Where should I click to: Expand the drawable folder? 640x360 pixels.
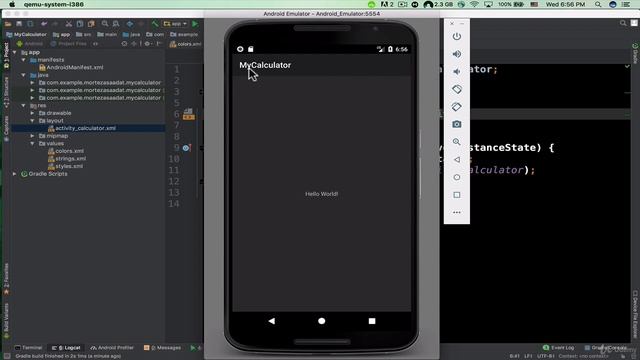33,113
